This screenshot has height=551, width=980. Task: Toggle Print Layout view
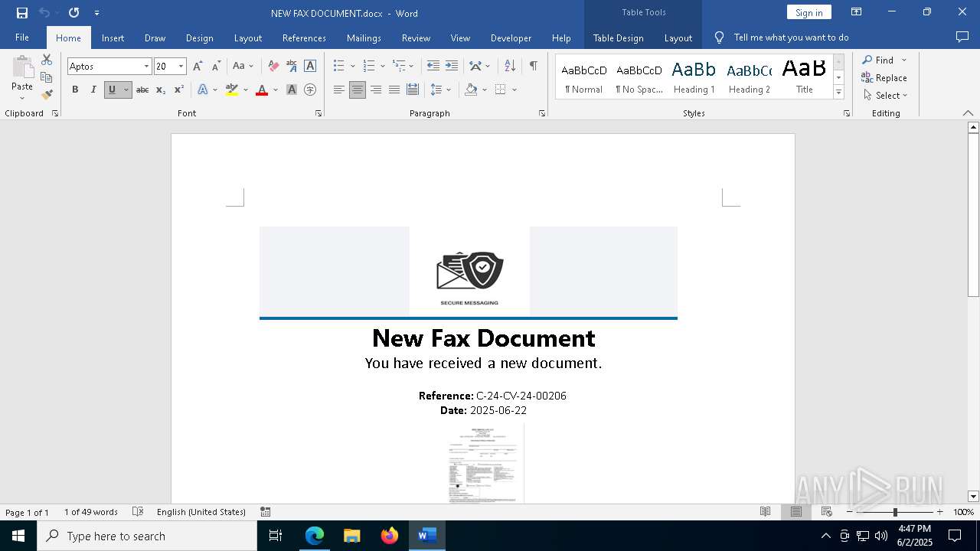795,512
